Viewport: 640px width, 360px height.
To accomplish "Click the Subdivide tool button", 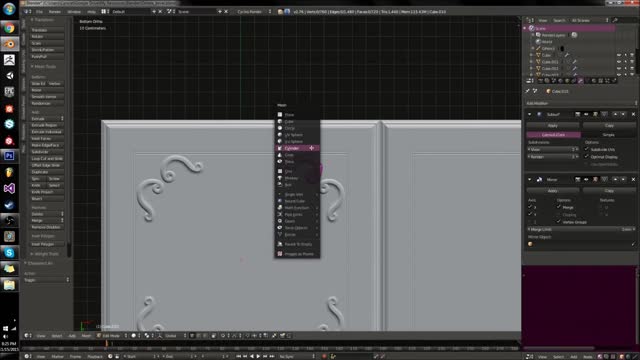I will (47, 152).
